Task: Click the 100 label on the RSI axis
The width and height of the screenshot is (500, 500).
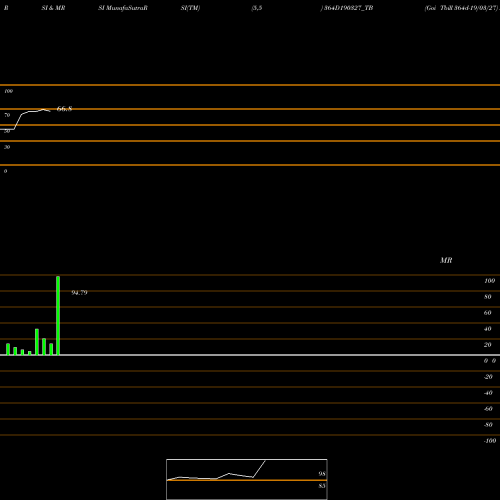Action: point(8,91)
